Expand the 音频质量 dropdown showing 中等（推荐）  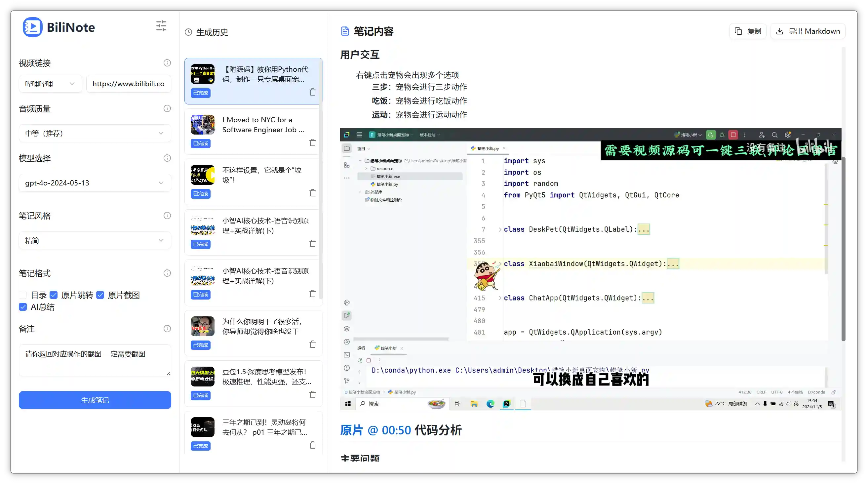(x=95, y=133)
